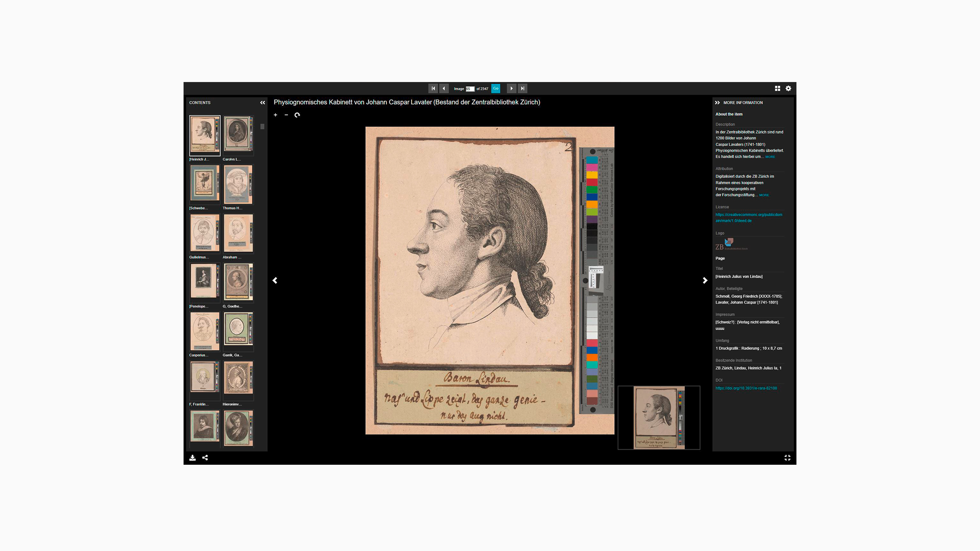Exit fullscreen with the corner icon
Image resolution: width=980 pixels, height=551 pixels.
point(787,458)
